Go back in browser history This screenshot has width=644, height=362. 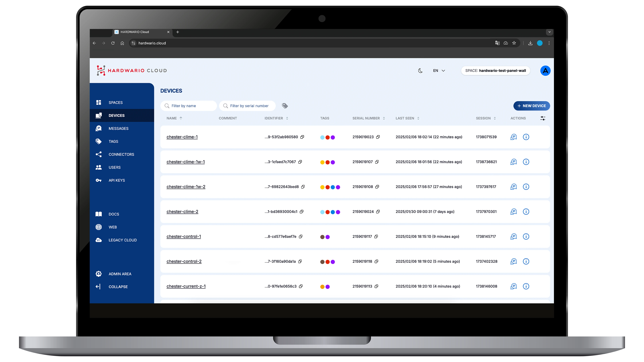point(94,43)
